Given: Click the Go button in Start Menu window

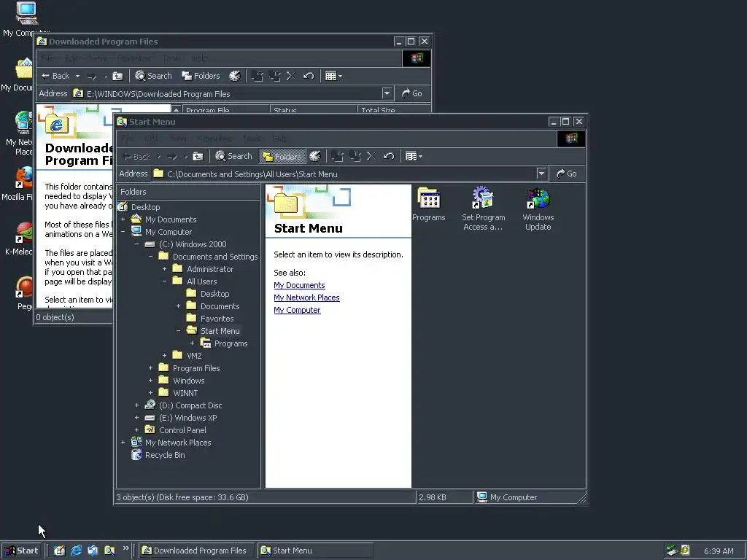Looking at the screenshot, I should pos(566,174).
